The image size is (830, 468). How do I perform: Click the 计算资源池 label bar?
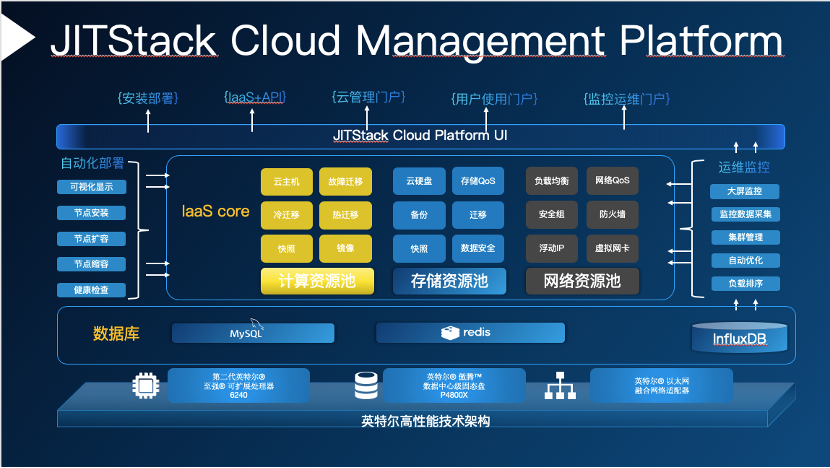(317, 281)
